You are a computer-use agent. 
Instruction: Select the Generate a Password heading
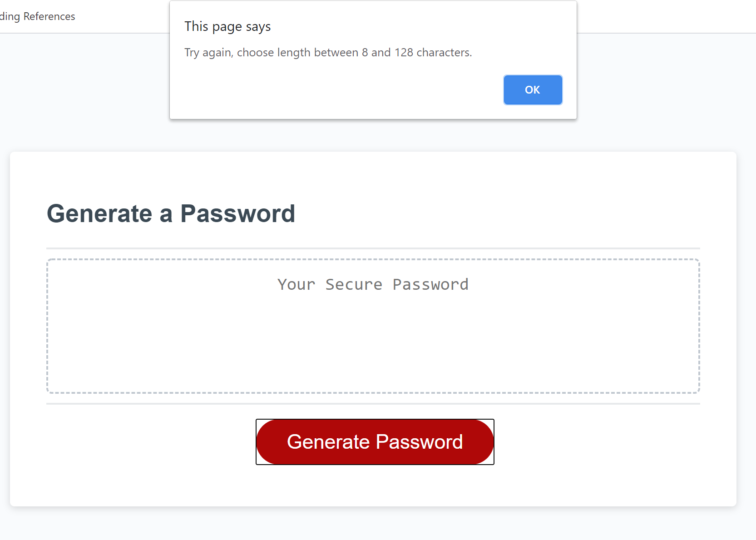[171, 213]
